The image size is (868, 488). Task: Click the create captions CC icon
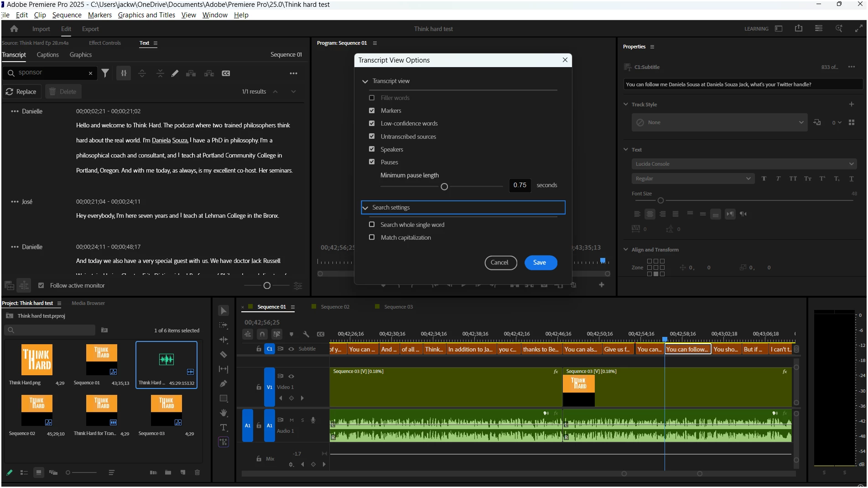(x=226, y=73)
